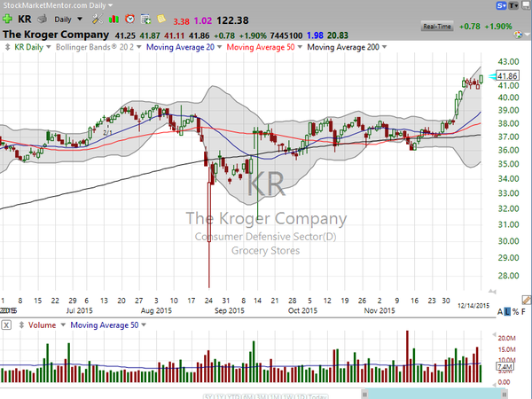Click the blue 1.98 value
The height and width of the screenshot is (399, 532).
point(315,35)
